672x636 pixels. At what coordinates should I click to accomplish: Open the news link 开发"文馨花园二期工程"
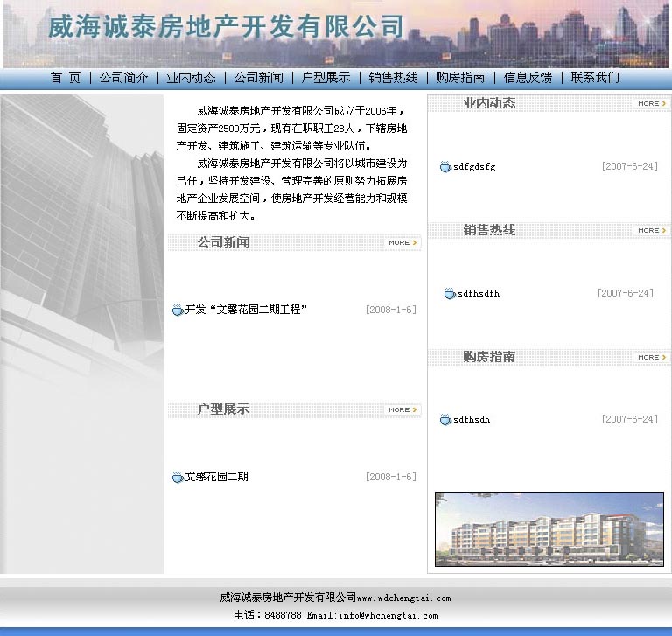click(246, 310)
